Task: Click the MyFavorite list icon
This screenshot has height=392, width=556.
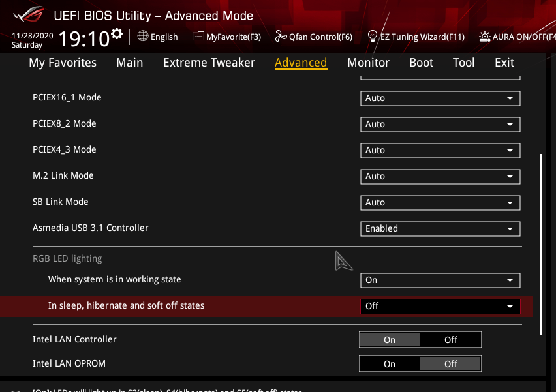Action: pos(198,36)
